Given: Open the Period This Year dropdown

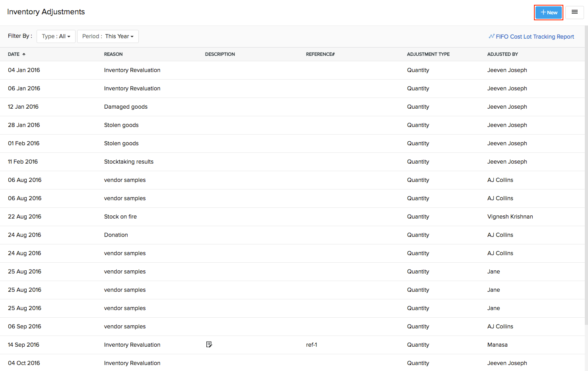Looking at the screenshot, I should pyautogui.click(x=108, y=36).
